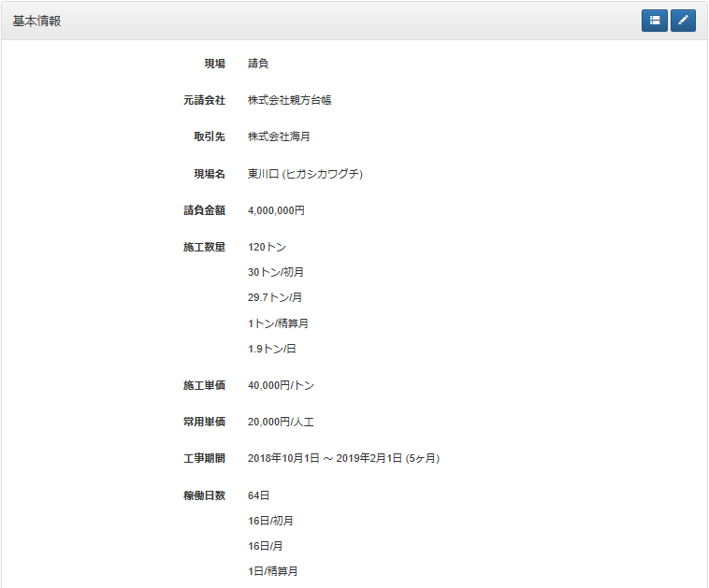This screenshot has width=709, height=588.
Task: Click the 現場 field label
Action: click(214, 64)
